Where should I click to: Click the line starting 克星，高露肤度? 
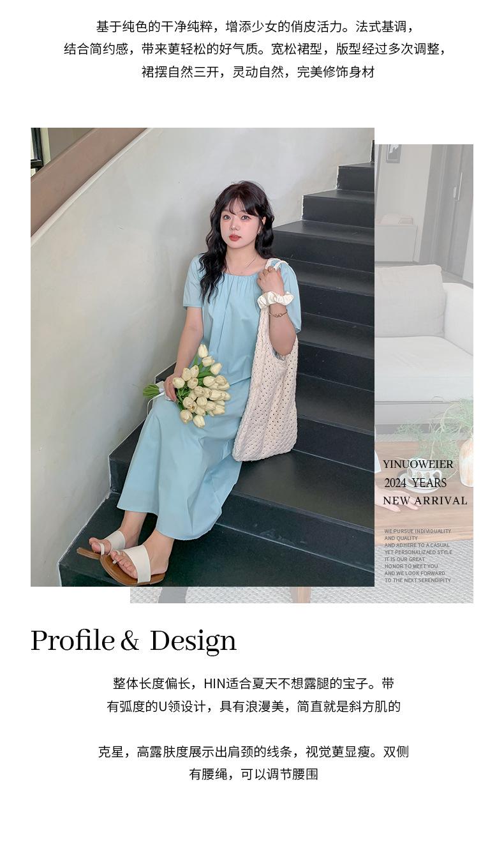(x=253, y=752)
